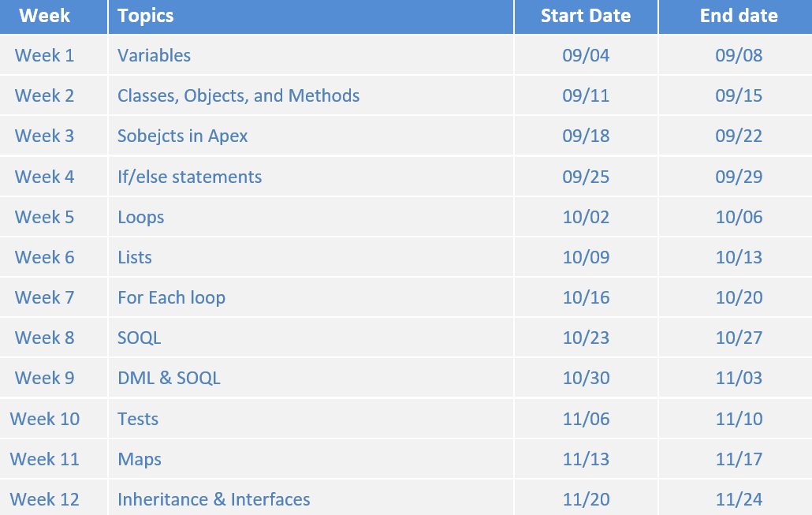
Task: Click the End date column header
Action: pos(739,16)
